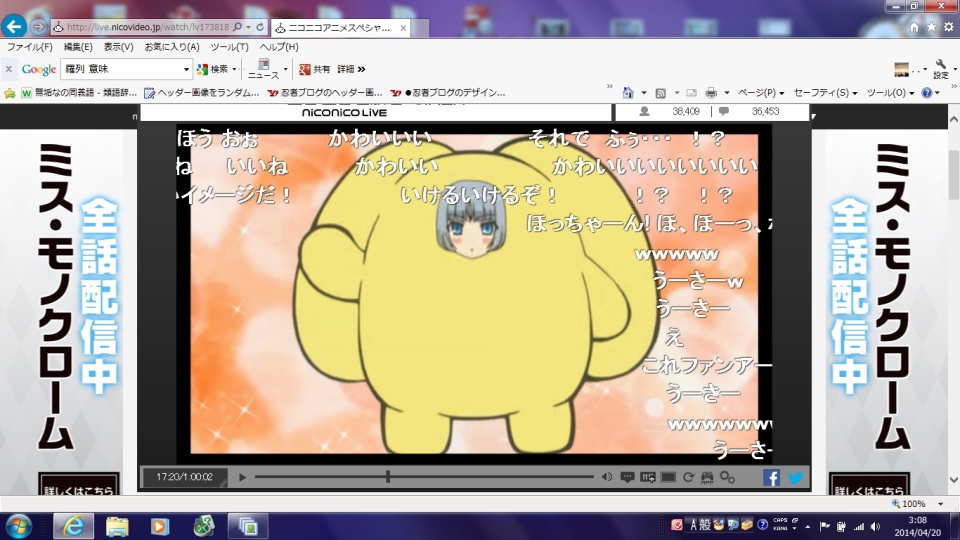Click the command bar help question icon
The height and width of the screenshot is (540, 960).
(927, 93)
